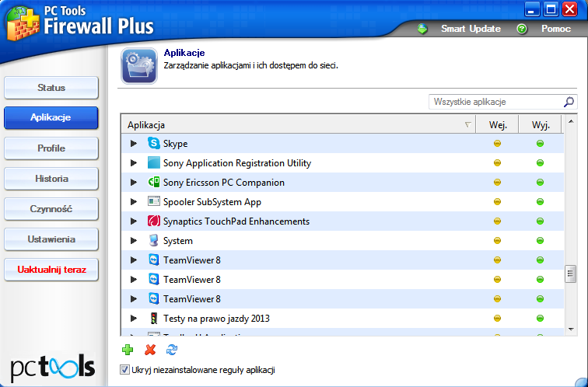Toggle incoming status for Skype

[497, 144]
